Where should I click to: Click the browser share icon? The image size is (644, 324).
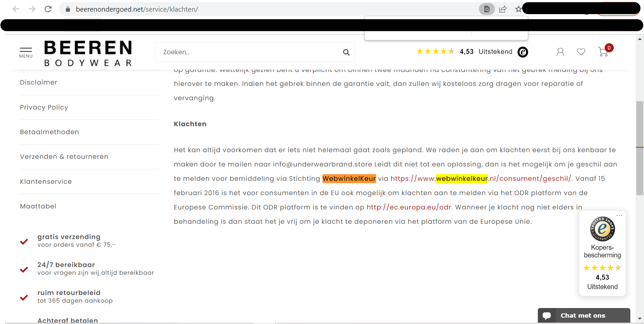503,9
